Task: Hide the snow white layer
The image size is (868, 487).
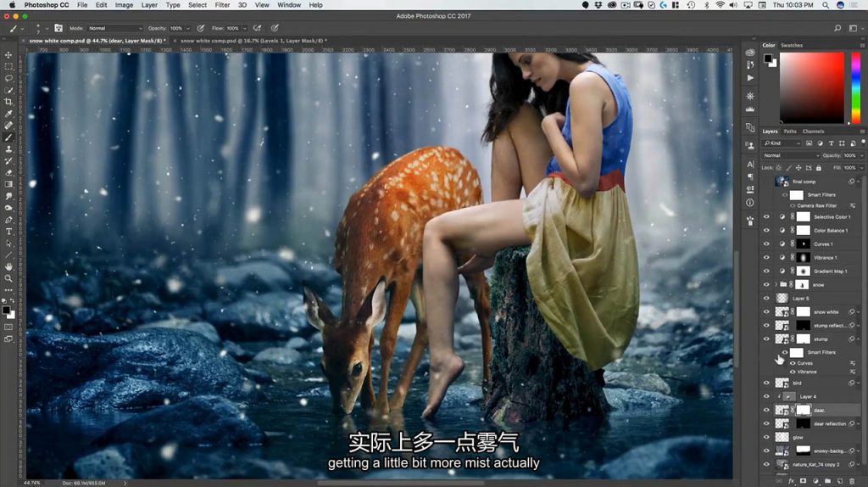Action: point(766,311)
